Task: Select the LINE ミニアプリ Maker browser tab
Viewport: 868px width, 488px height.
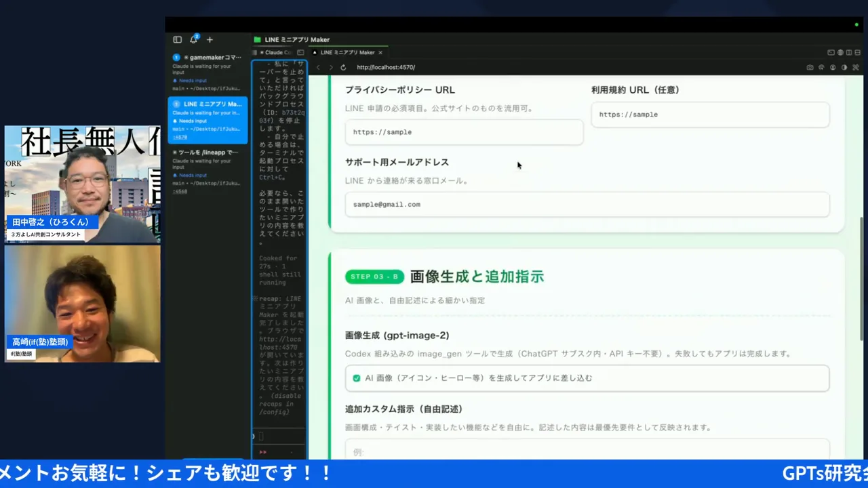Action: [x=347, y=52]
